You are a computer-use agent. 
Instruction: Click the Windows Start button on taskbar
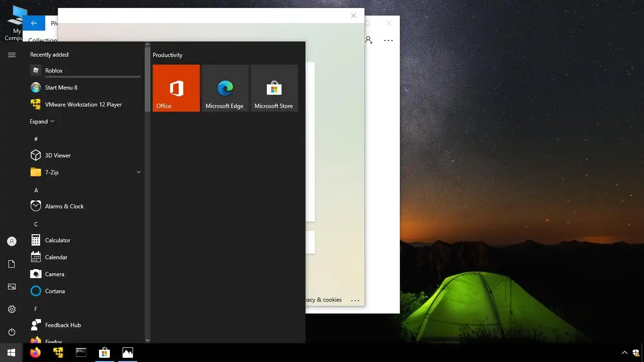11,353
